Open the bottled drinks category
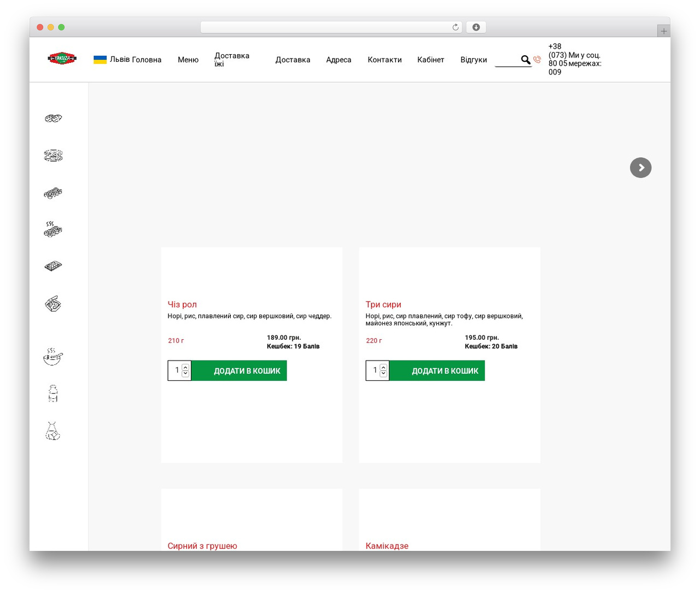 (53, 393)
